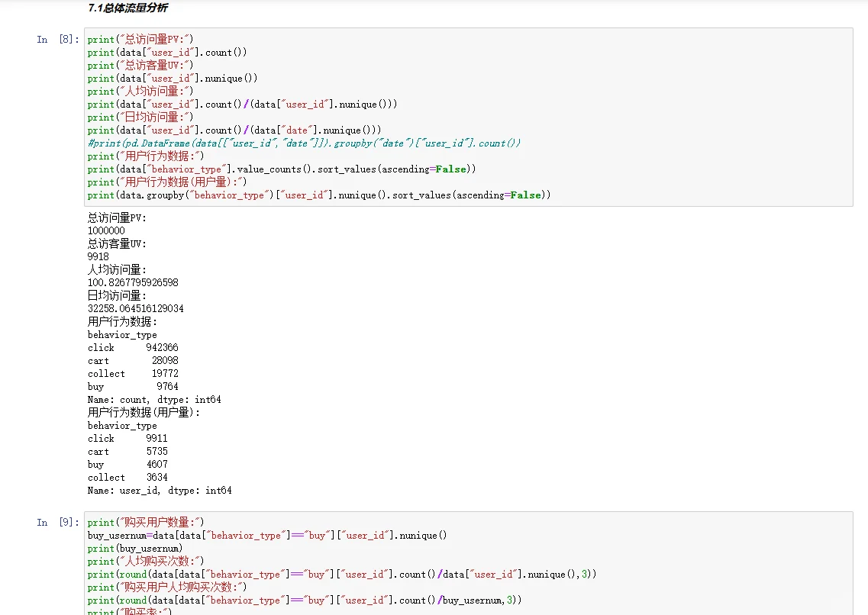
Task: Click the 日均访问量: output label
Action: (117, 296)
